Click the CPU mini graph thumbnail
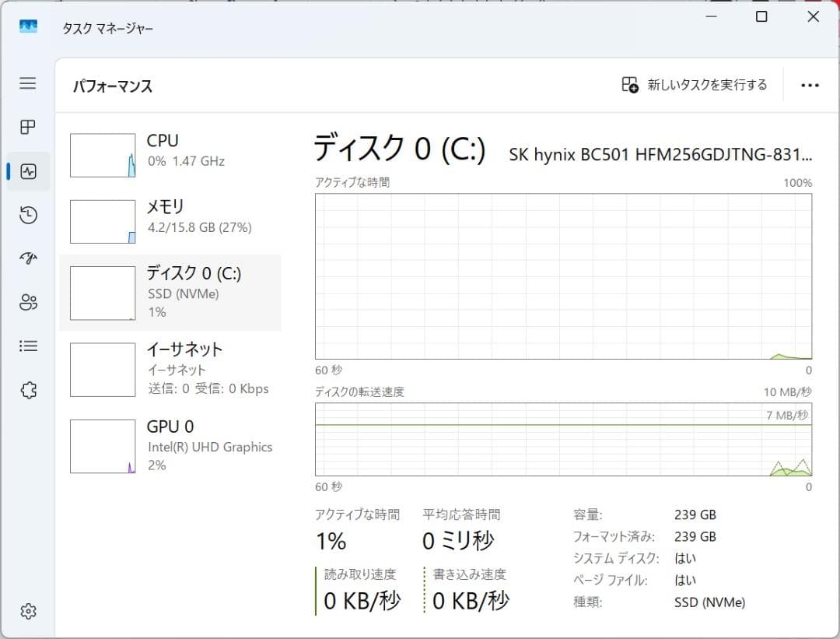Viewport: 840px width, 639px height. [102, 154]
